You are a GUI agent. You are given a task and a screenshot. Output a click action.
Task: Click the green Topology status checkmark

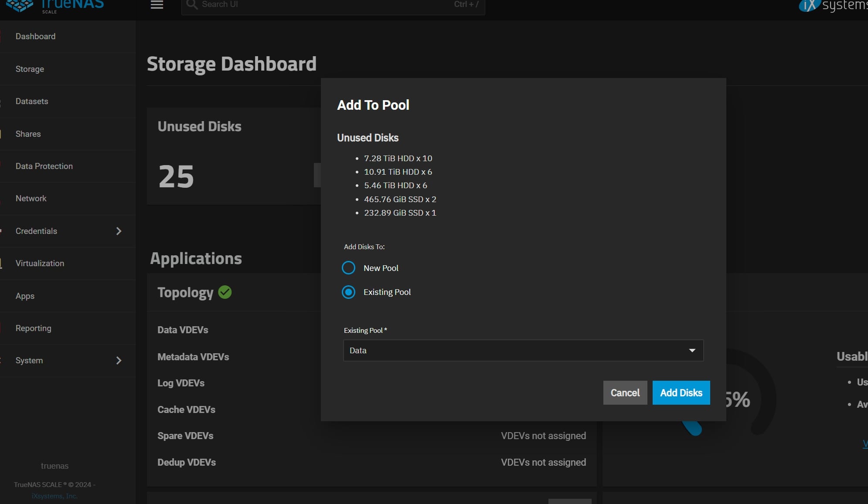point(225,292)
